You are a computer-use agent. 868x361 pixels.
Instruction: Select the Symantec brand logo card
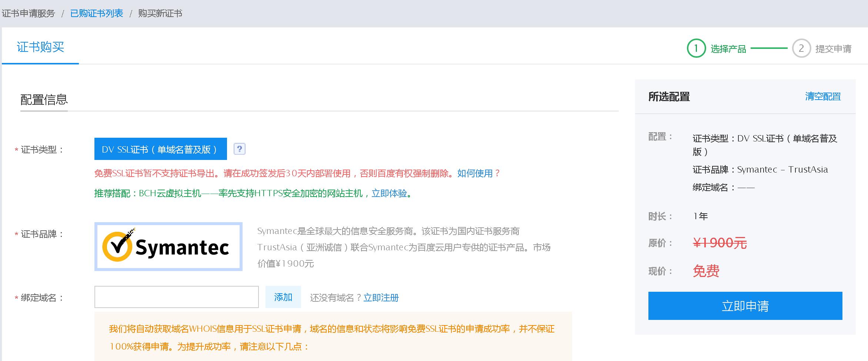coord(168,247)
